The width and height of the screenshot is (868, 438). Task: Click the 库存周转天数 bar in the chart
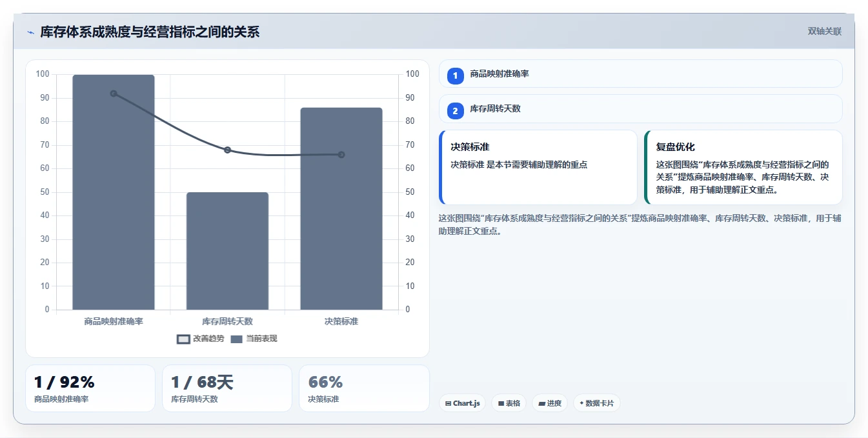pyautogui.click(x=227, y=251)
